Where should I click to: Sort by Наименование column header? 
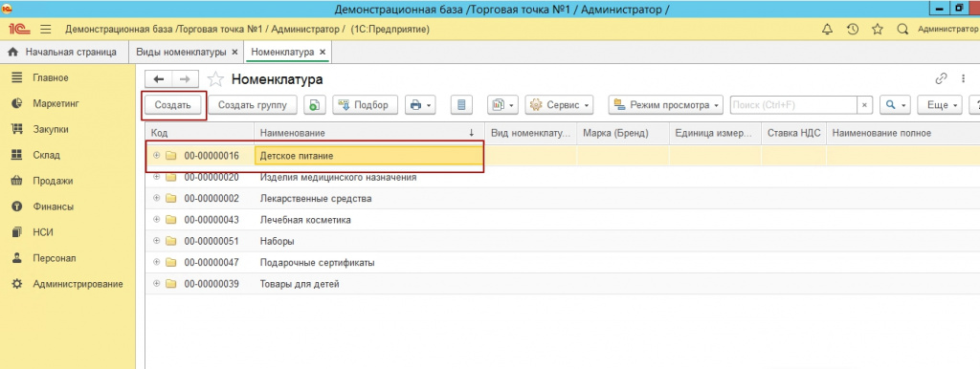[368, 133]
